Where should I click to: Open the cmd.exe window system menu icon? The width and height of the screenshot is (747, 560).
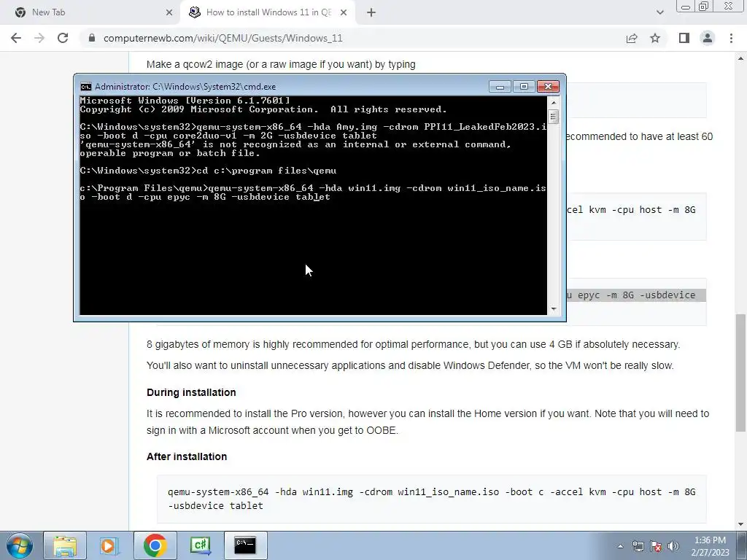coord(86,87)
